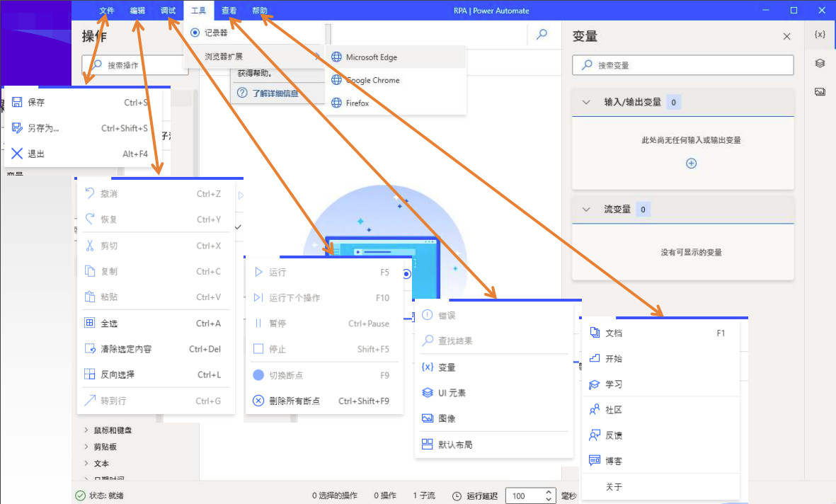Choose Firefox extension
Image resolution: width=836 pixels, height=504 pixels.
click(396, 103)
